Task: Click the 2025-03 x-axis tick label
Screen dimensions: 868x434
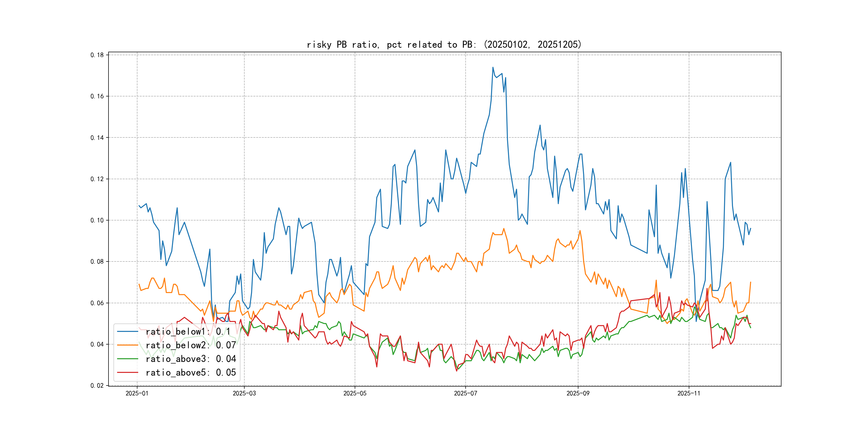Action: click(x=244, y=393)
